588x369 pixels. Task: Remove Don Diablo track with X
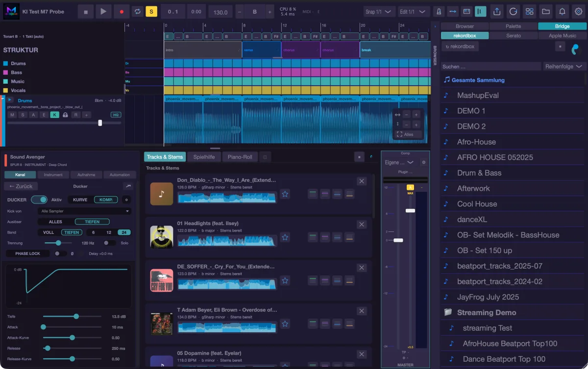pos(362,181)
